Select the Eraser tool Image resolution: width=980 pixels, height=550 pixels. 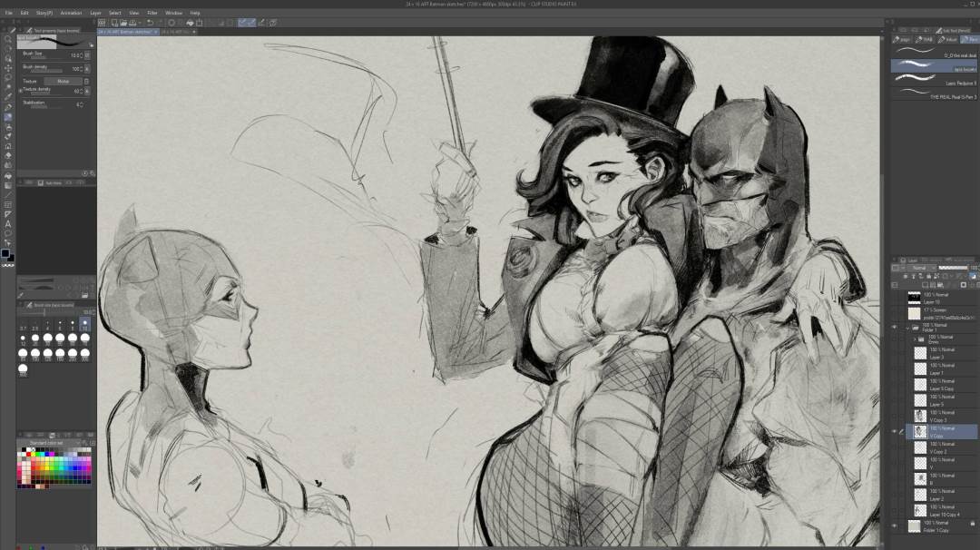coord(8,155)
